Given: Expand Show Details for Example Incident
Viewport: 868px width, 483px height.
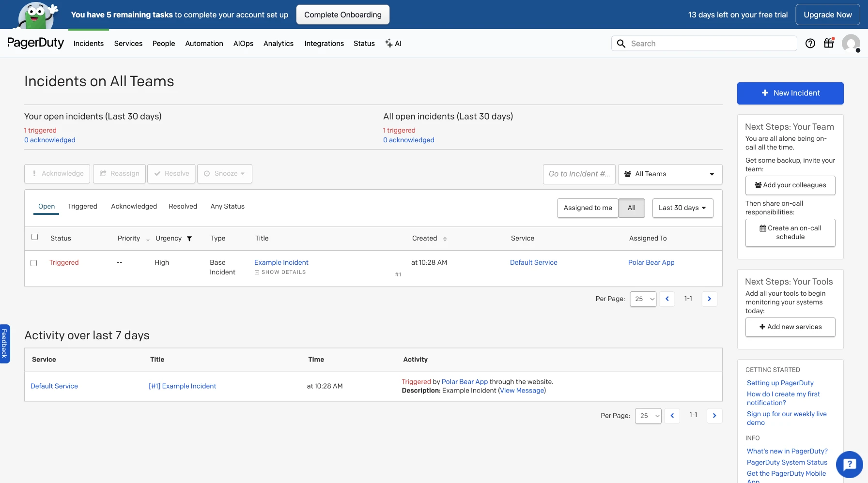Looking at the screenshot, I should (x=280, y=272).
